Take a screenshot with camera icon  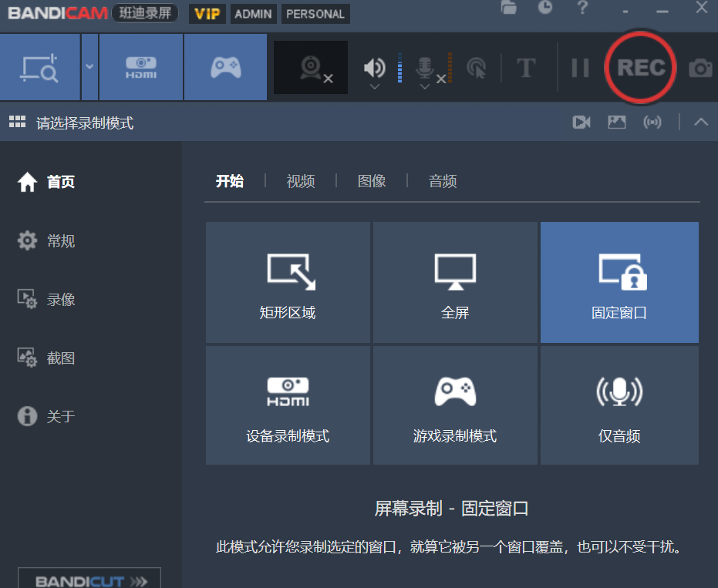(700, 68)
